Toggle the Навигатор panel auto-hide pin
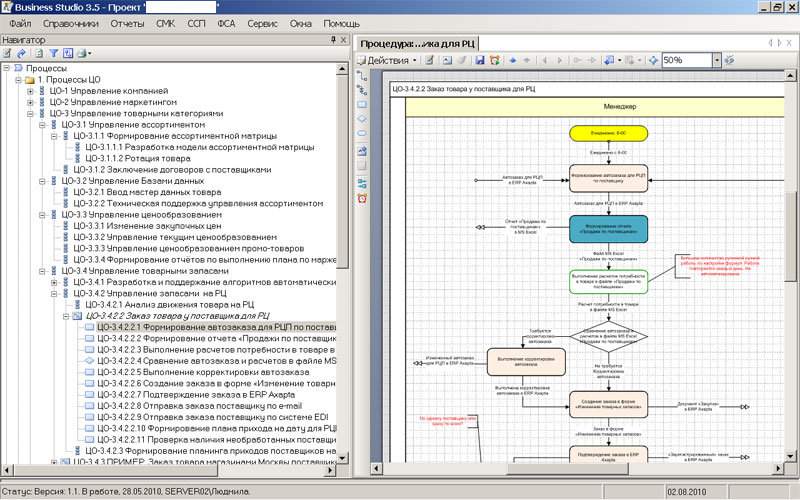 (332, 39)
